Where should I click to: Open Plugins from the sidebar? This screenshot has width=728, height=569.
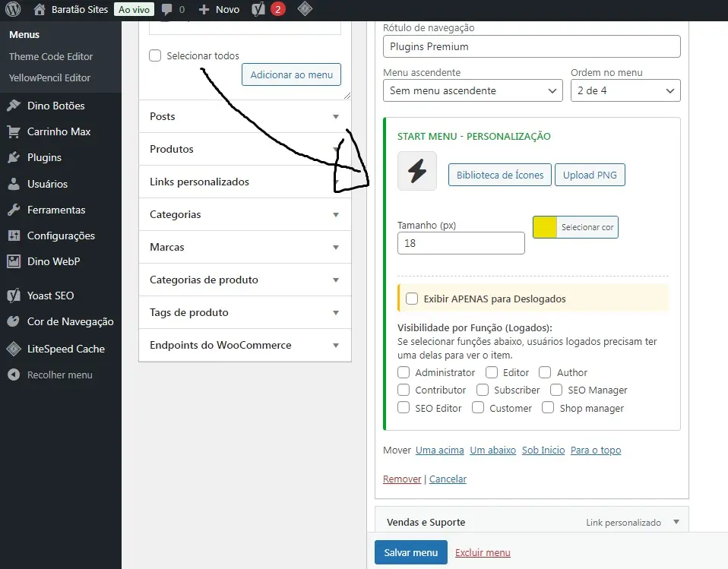tap(44, 157)
